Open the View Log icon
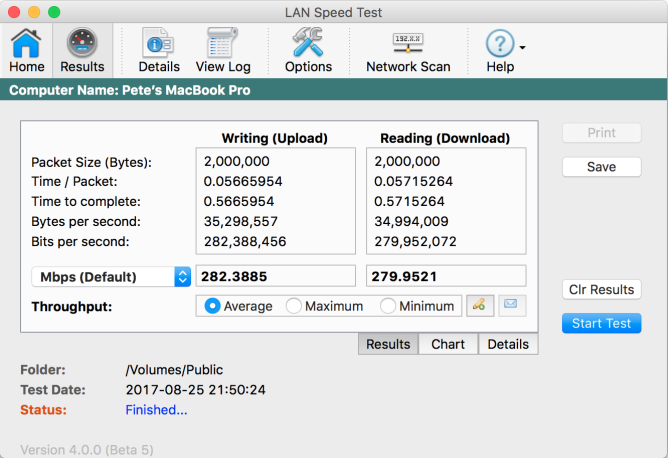668x458 pixels. pos(223,50)
